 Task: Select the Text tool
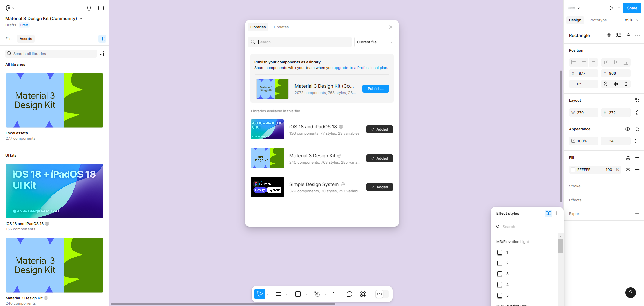click(x=336, y=294)
